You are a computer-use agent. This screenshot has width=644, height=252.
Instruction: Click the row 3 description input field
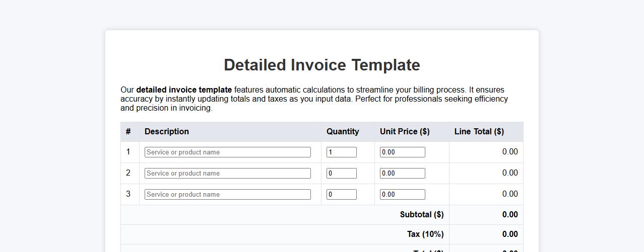point(228,194)
